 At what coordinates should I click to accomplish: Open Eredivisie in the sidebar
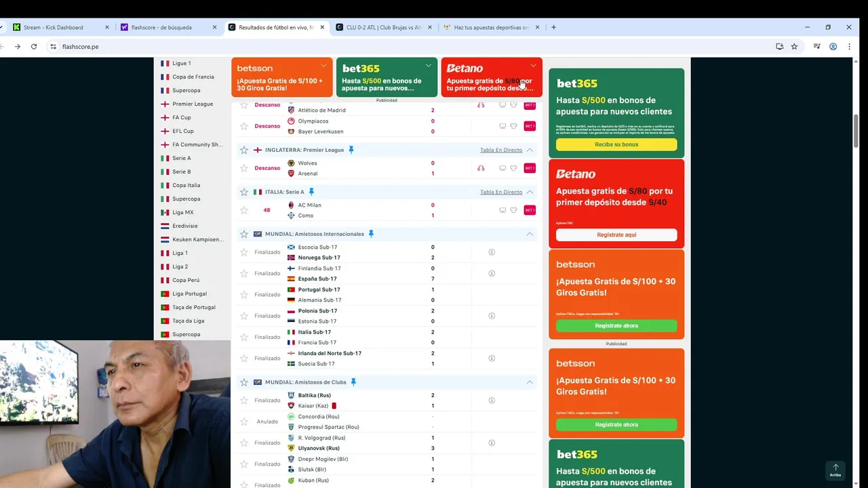[184, 226]
